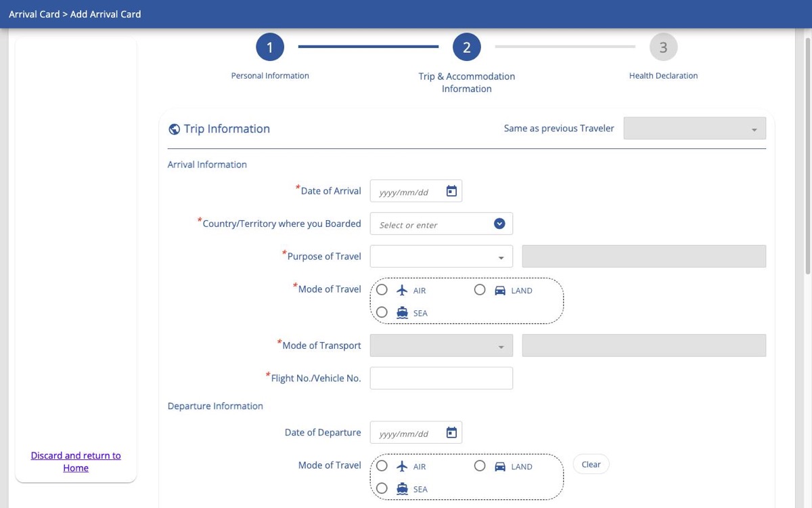Go to step 3 Health Declaration

pos(663,47)
